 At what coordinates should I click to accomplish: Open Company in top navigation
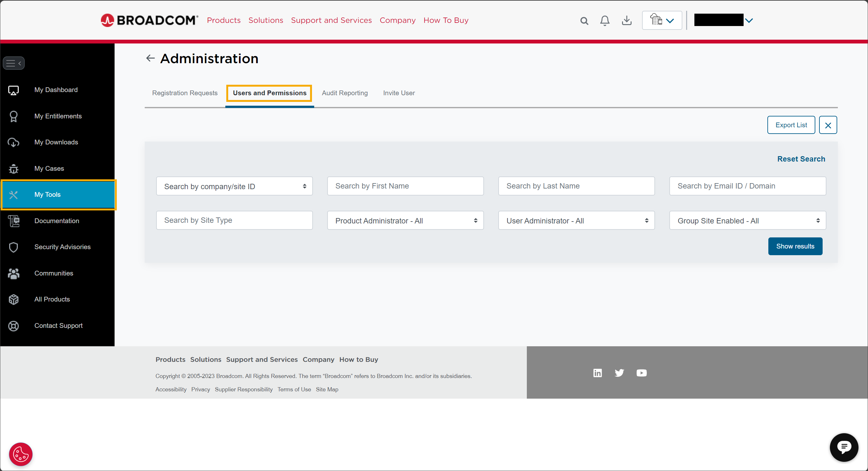pyautogui.click(x=398, y=20)
